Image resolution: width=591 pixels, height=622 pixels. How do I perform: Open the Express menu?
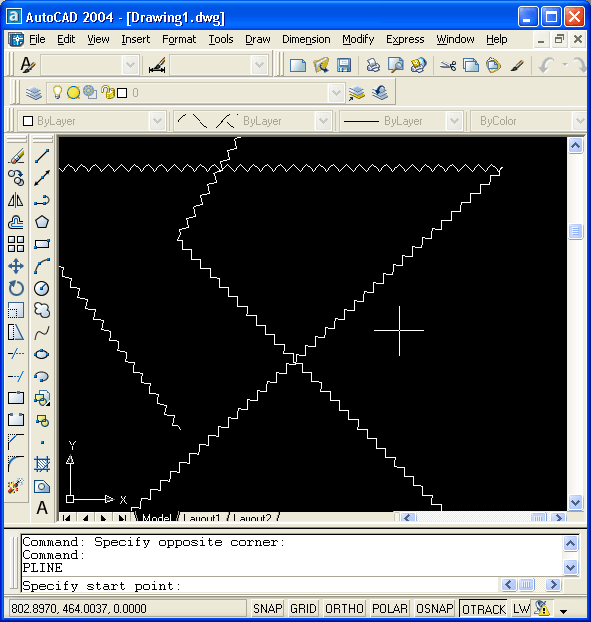coord(405,39)
